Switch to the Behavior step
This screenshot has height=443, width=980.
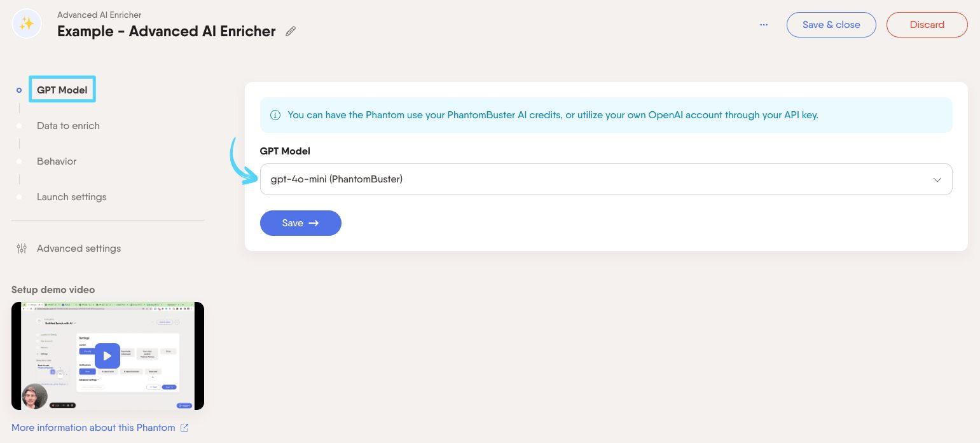click(x=57, y=161)
